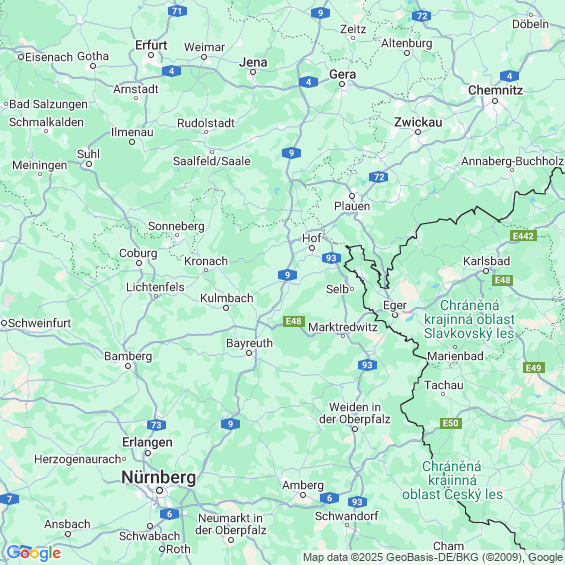Select the Nürnberg city label
The width and height of the screenshot is (565, 565).
(x=159, y=477)
